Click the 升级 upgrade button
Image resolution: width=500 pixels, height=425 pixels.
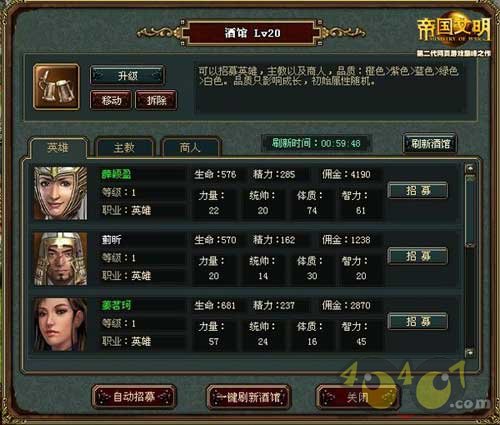[128, 76]
